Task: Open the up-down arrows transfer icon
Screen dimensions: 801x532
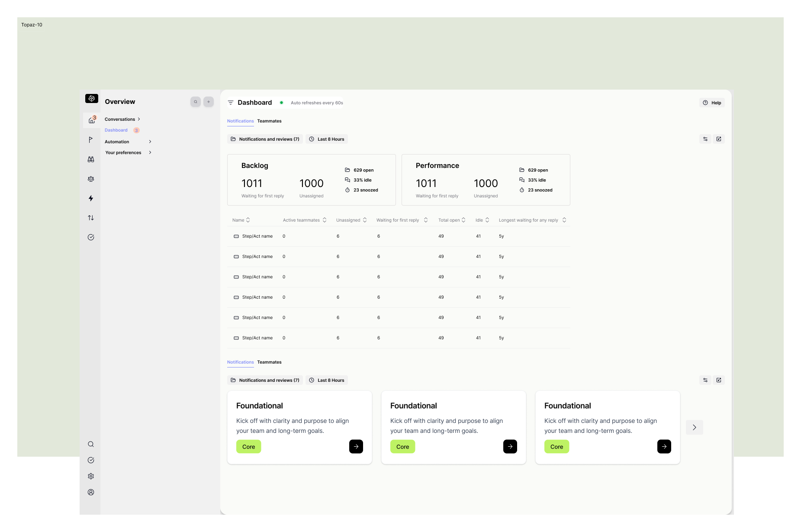Action: (91, 218)
